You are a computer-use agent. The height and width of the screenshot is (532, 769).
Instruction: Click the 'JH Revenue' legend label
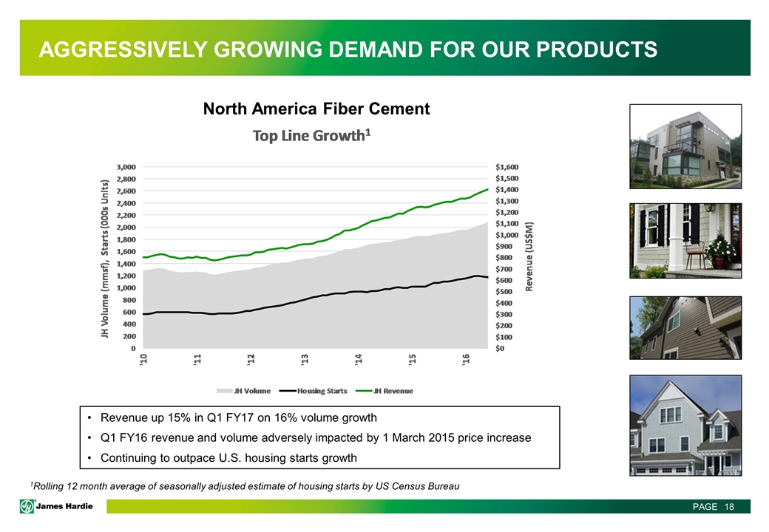click(393, 391)
